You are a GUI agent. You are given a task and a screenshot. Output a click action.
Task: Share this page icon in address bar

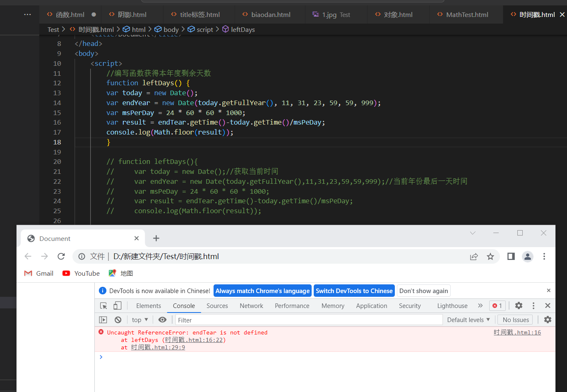pos(474,257)
